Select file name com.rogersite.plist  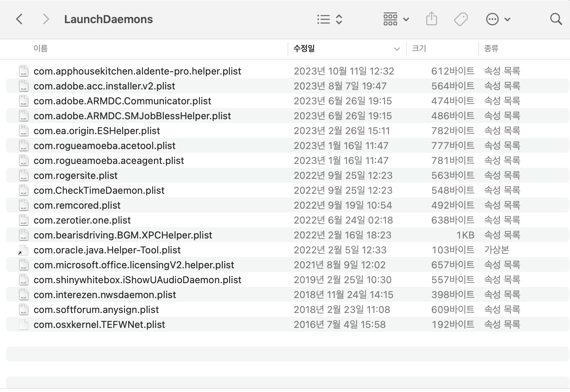tap(76, 176)
